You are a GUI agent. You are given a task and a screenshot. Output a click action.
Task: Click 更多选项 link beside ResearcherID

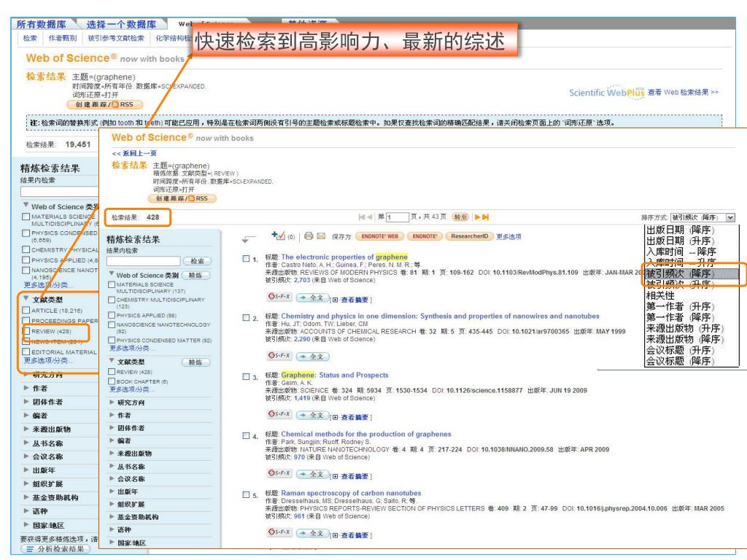point(508,237)
